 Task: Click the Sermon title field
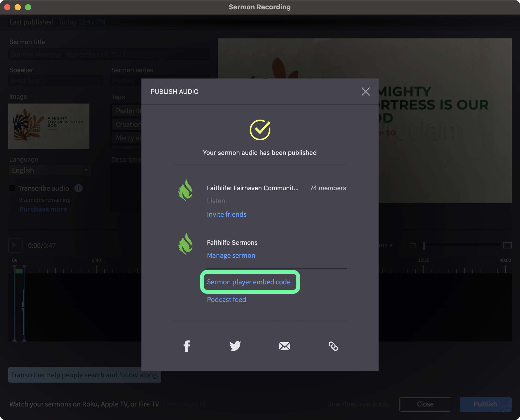[109, 54]
